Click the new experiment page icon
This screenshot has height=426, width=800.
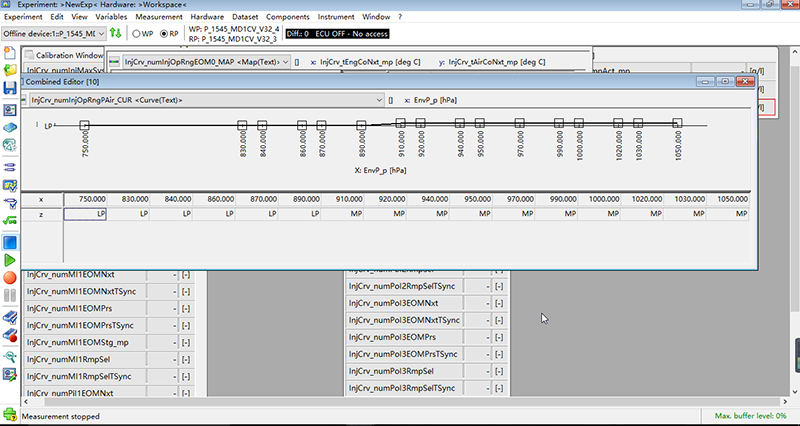coord(10,53)
